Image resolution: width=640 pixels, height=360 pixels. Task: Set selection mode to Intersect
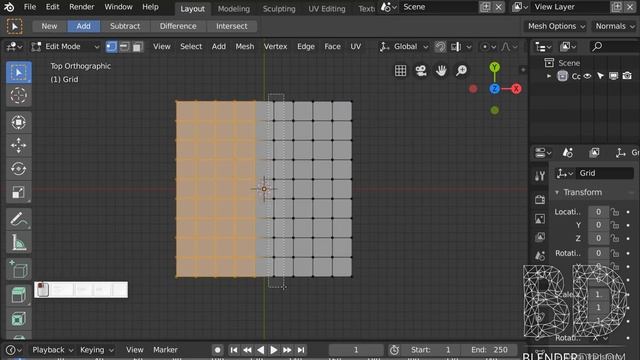pyautogui.click(x=232, y=26)
